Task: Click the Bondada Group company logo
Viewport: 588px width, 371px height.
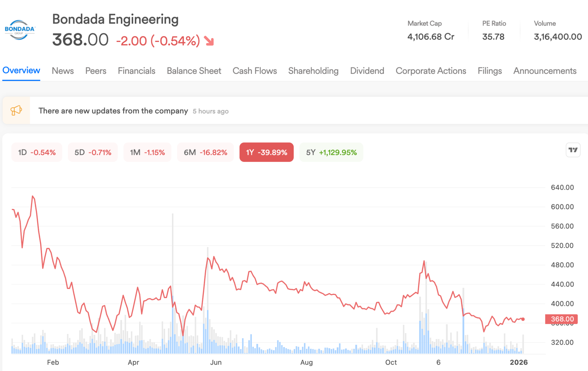Action: pyautogui.click(x=20, y=30)
